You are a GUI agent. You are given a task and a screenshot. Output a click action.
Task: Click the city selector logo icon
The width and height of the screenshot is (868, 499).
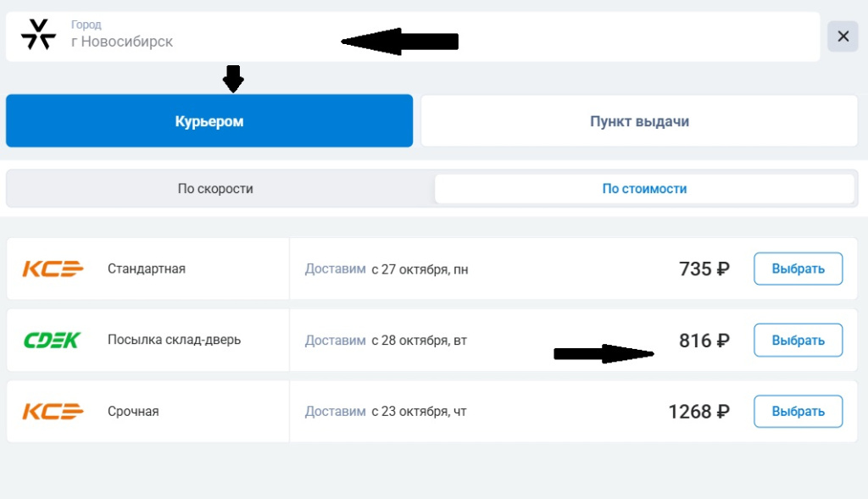coord(38,35)
